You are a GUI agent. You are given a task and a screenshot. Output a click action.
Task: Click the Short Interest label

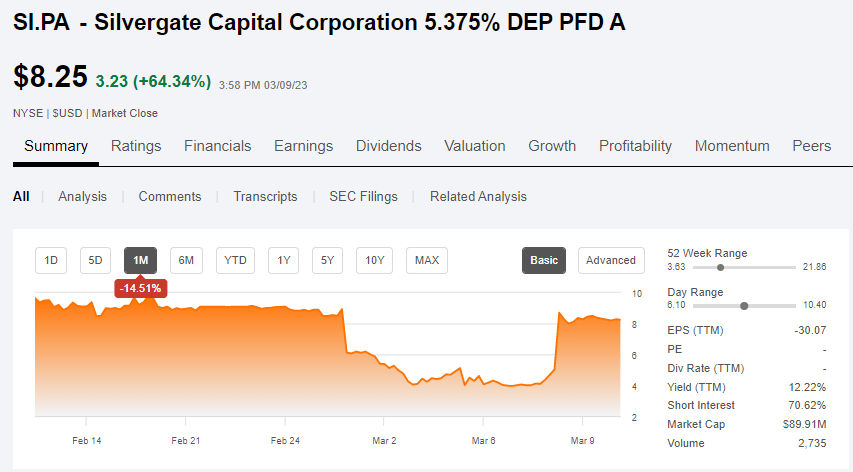[701, 405]
